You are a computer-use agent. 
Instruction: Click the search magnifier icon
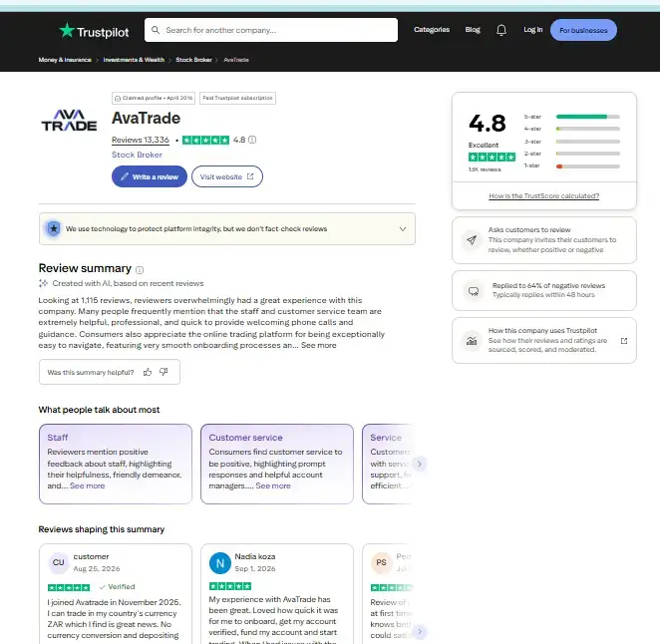156,30
